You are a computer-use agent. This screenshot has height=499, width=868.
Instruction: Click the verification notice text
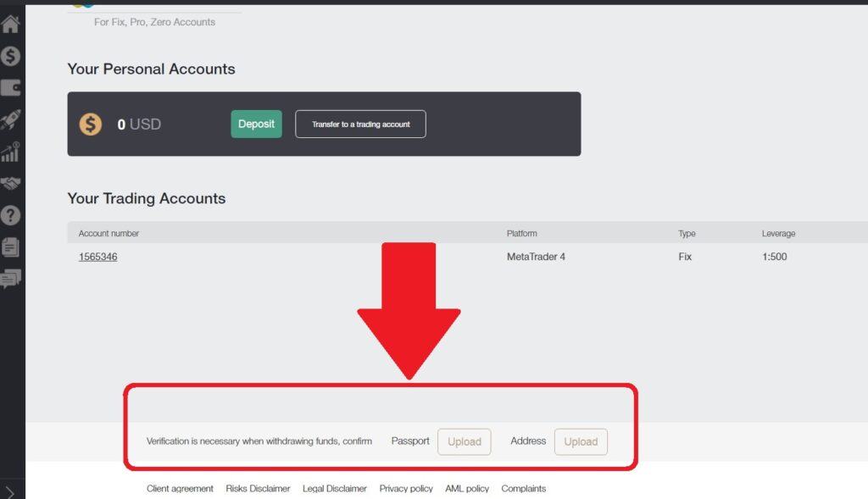259,441
